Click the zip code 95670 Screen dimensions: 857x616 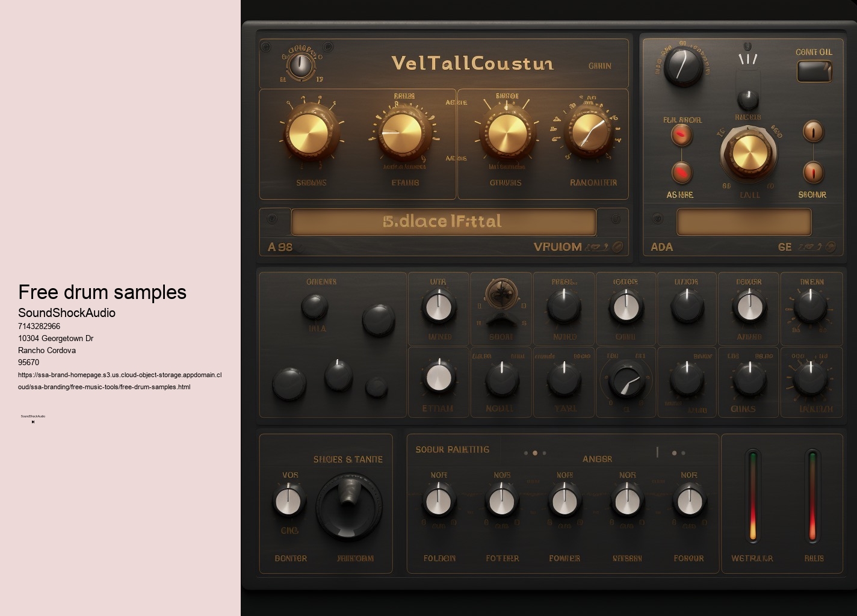click(x=28, y=362)
